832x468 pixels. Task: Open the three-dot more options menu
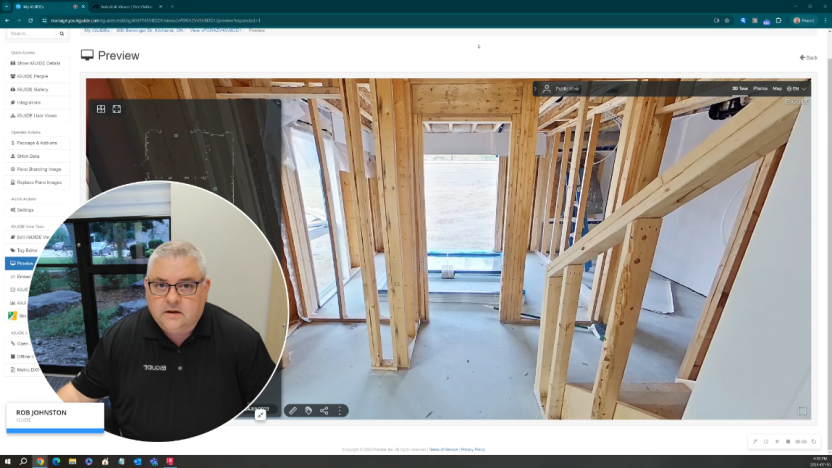pos(340,410)
